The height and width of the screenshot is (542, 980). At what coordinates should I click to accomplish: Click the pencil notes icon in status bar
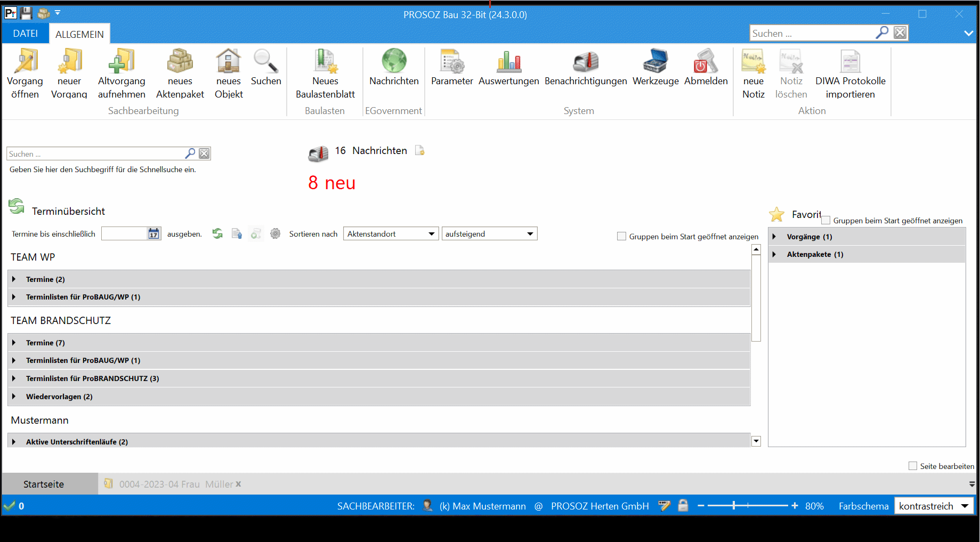coord(665,505)
